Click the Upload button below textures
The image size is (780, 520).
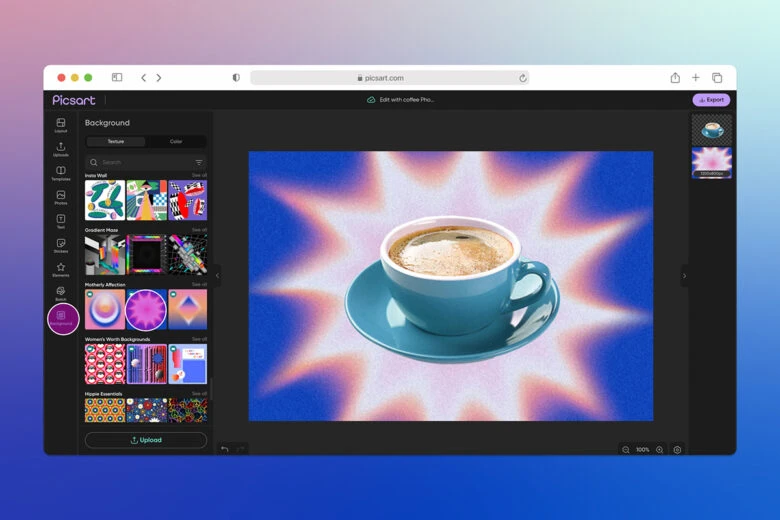[146, 440]
